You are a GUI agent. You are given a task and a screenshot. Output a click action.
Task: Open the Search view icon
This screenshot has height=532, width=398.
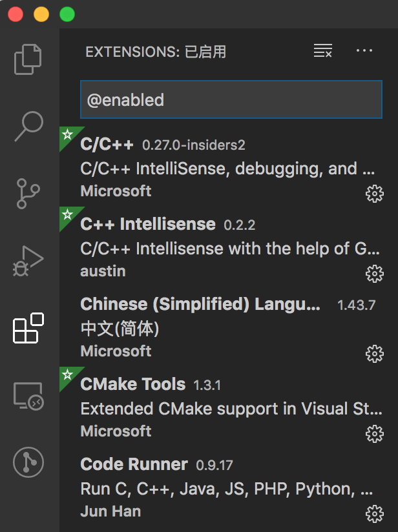point(28,126)
